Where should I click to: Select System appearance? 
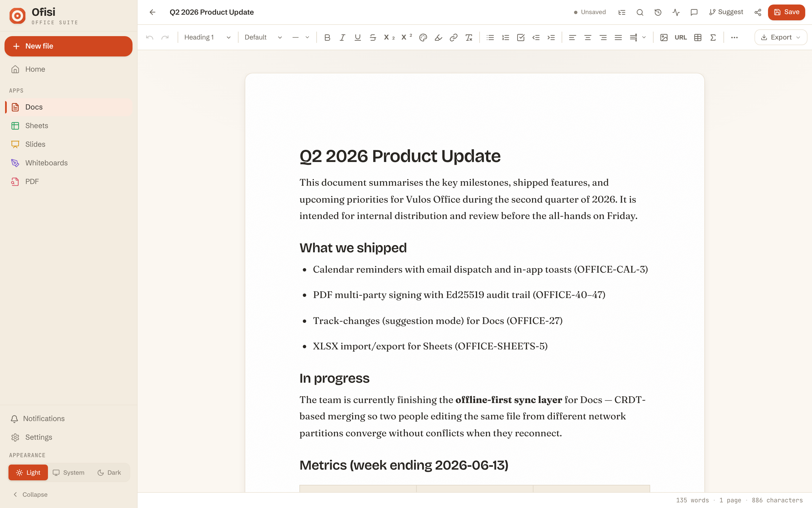pos(69,472)
